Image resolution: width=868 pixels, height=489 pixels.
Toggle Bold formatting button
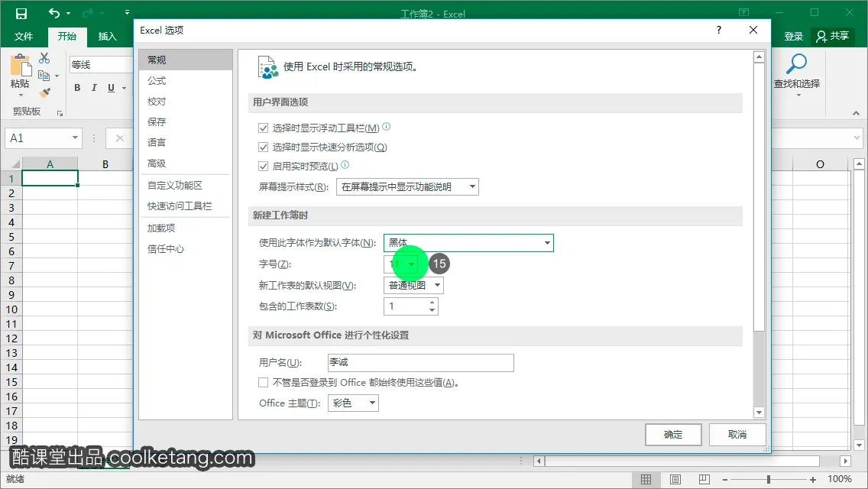point(77,88)
